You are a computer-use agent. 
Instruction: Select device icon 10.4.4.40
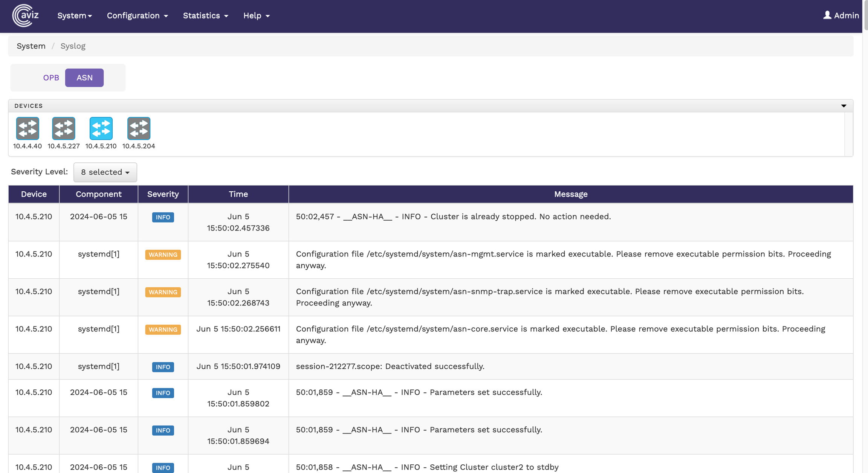(x=28, y=129)
